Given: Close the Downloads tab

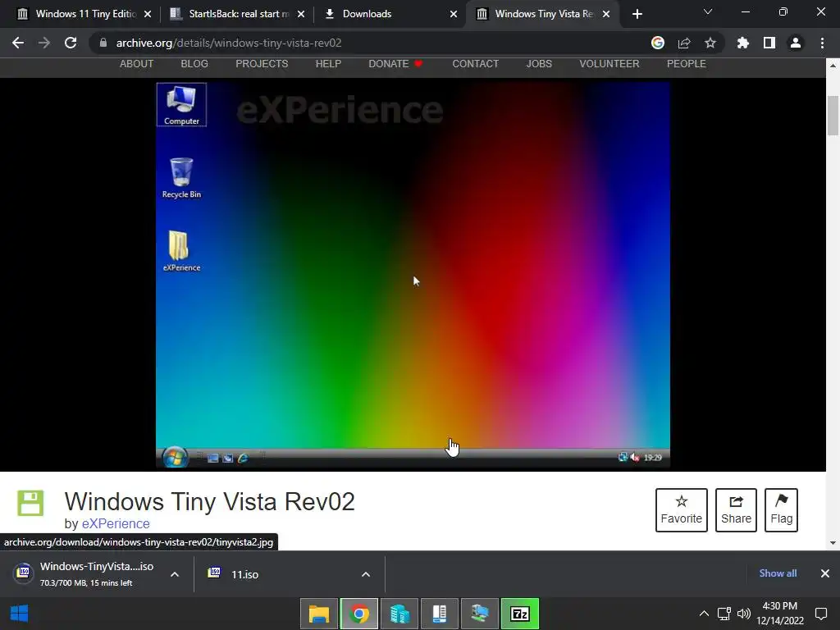Looking at the screenshot, I should click(454, 14).
